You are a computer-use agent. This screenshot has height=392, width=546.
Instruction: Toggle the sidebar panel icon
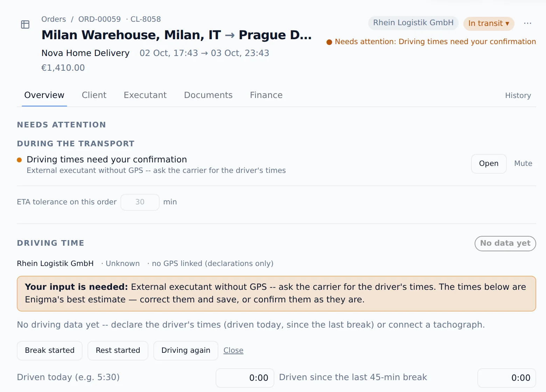click(25, 24)
